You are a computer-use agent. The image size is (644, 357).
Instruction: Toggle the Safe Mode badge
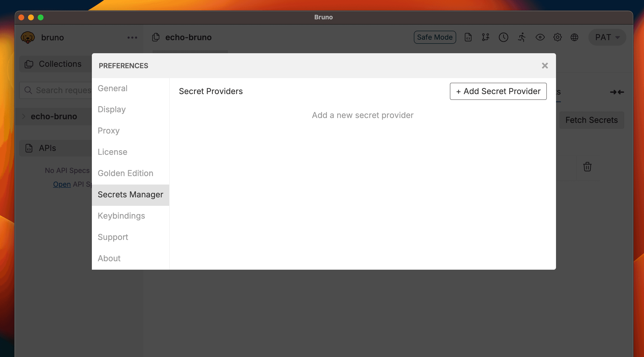tap(435, 37)
